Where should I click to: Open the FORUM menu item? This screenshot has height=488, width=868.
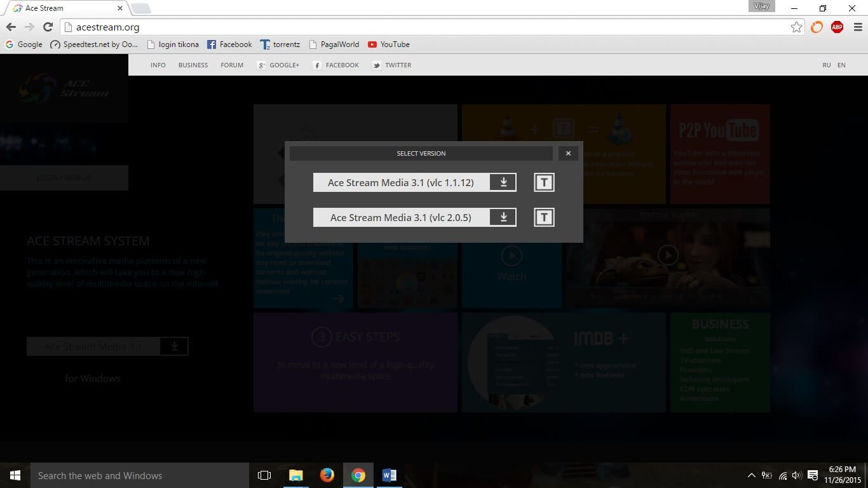(x=232, y=65)
